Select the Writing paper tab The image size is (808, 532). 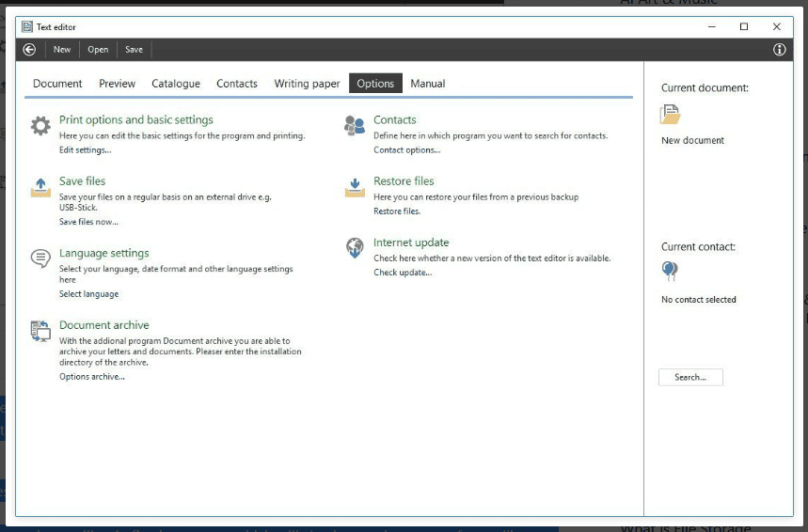[308, 84]
